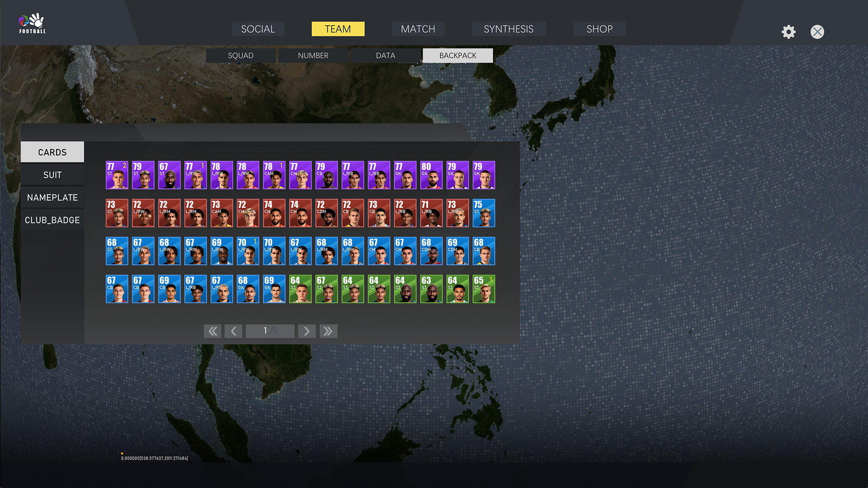Open the SHOP menu
868x488 pixels.
pyautogui.click(x=600, y=29)
